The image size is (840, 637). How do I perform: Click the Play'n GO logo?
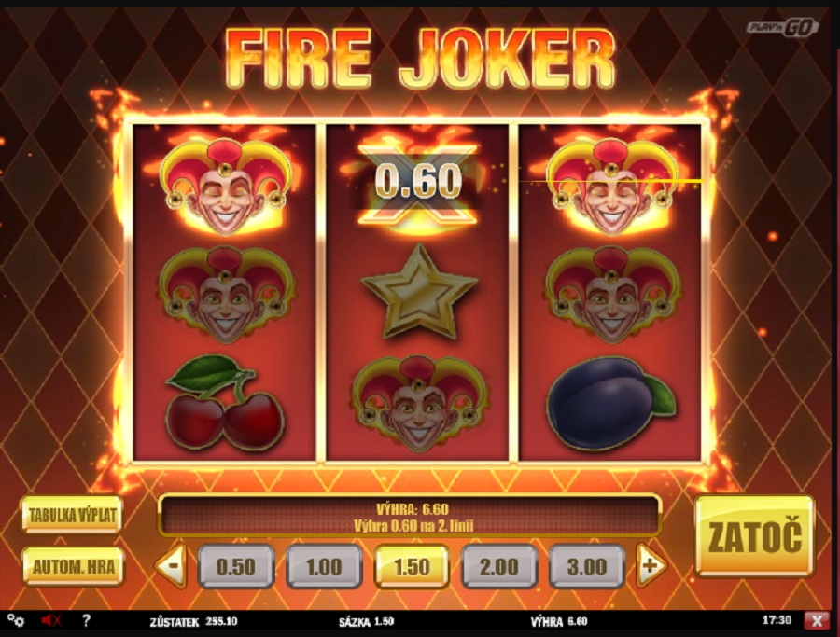click(x=783, y=27)
